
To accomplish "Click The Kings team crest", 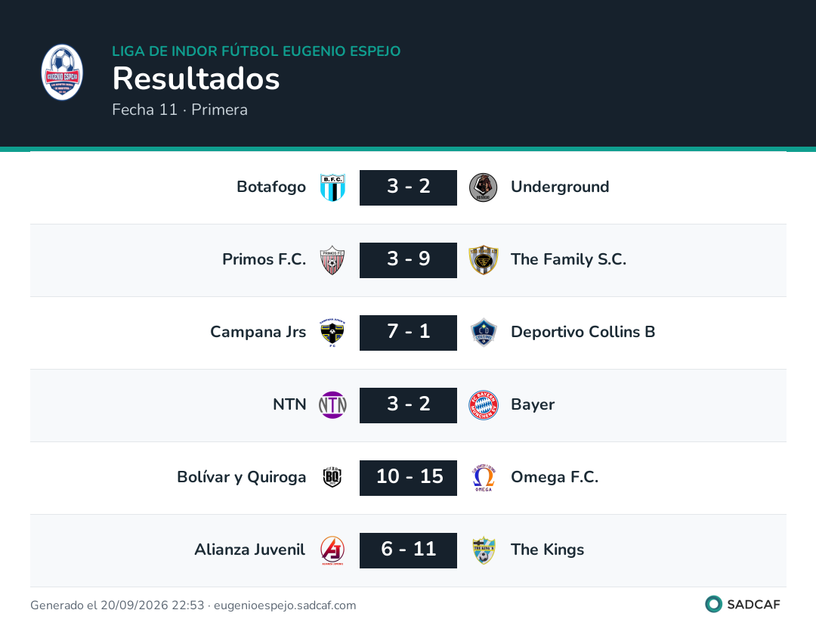I will point(484,550).
